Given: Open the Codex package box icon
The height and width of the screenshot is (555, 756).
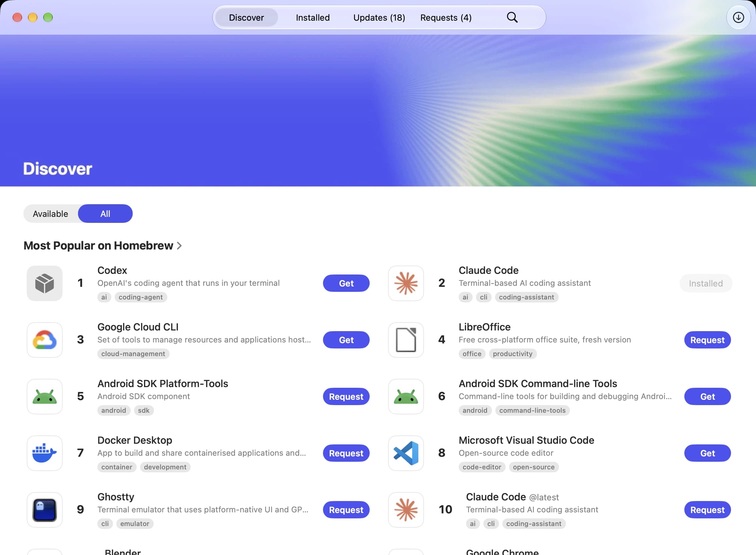Looking at the screenshot, I should [45, 283].
